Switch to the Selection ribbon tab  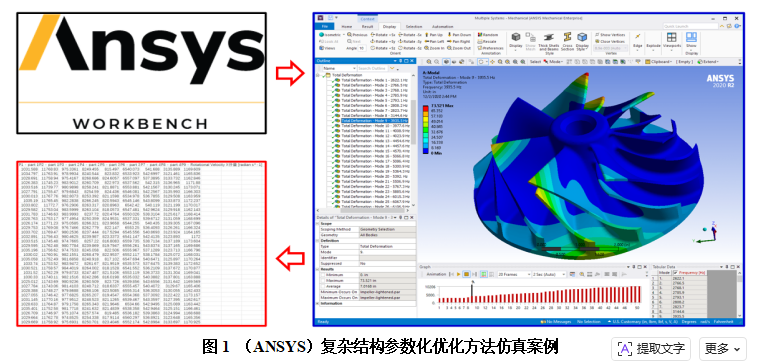click(413, 27)
